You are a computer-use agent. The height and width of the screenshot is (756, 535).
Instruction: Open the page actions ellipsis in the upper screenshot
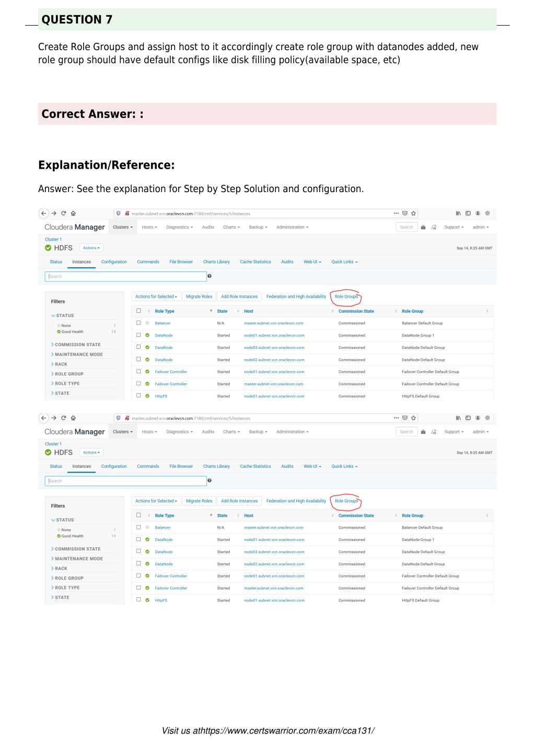point(397,213)
